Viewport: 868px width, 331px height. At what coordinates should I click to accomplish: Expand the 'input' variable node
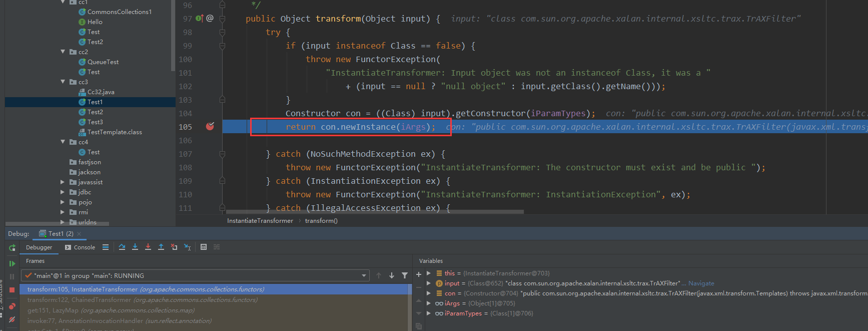429,283
